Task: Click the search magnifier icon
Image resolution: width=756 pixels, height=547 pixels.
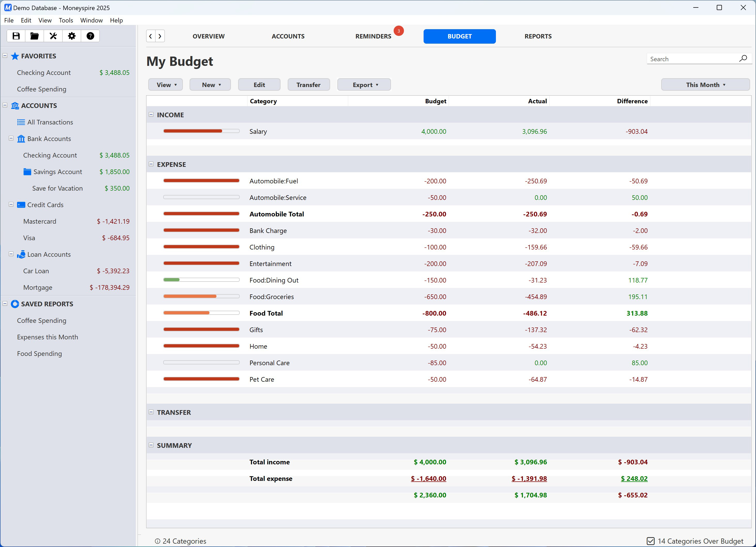Action: click(x=743, y=59)
